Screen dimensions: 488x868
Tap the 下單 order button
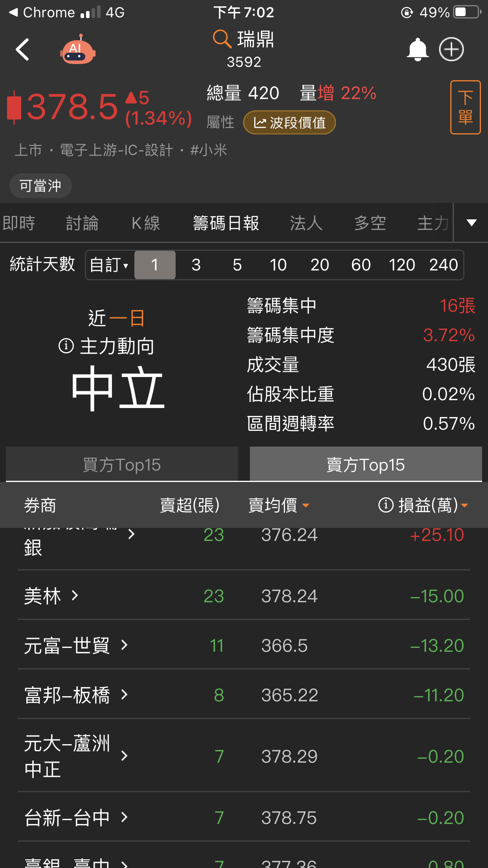coord(465,107)
